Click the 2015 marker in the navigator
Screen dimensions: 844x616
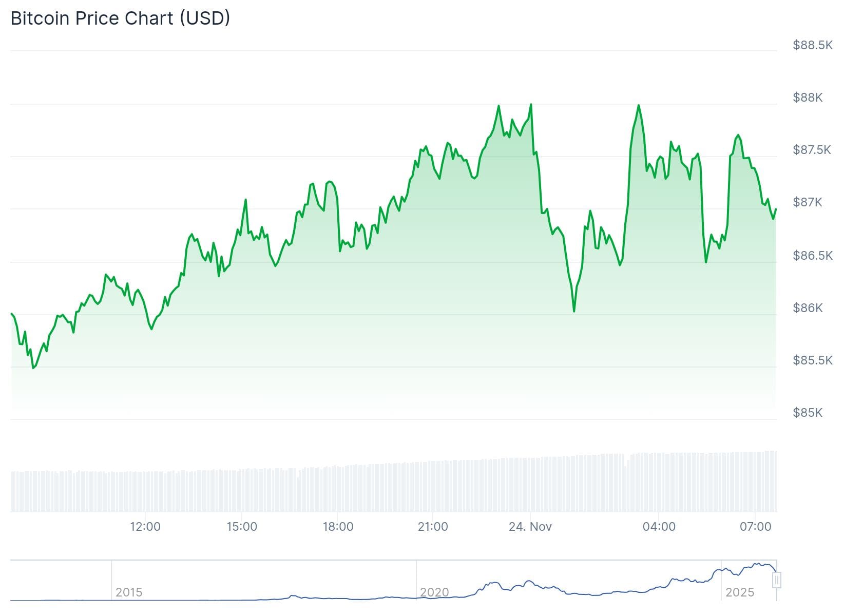pos(128,592)
